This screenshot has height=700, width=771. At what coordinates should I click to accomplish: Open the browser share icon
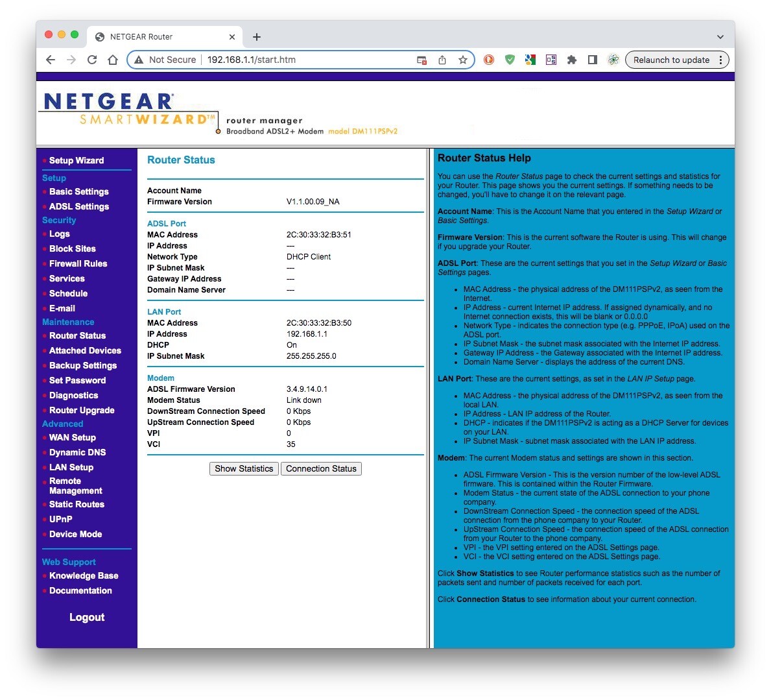click(x=442, y=60)
